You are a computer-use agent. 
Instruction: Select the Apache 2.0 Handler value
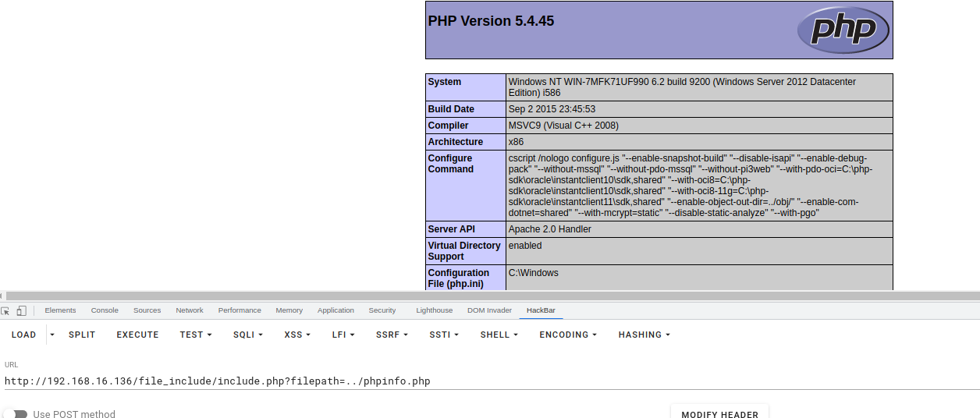549,229
